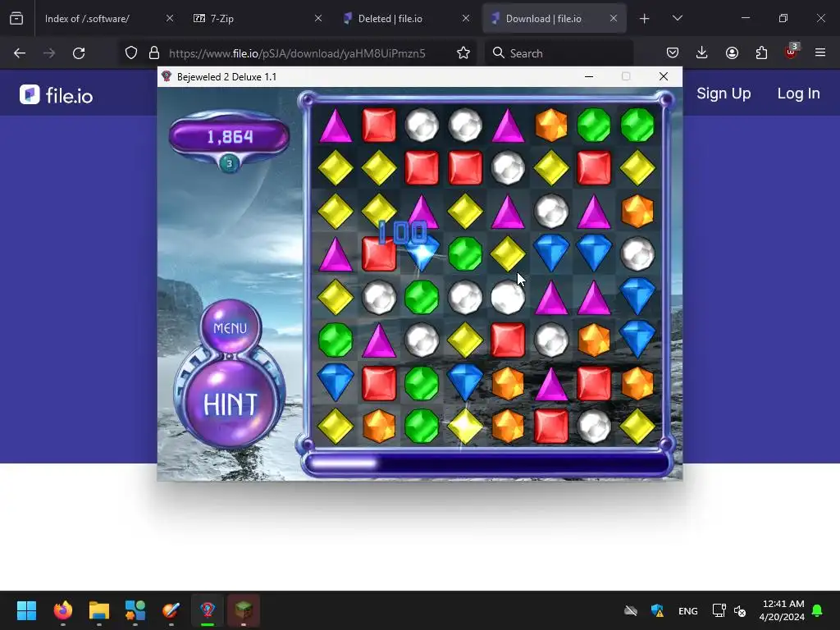
Task: Open Firefox View from the tab bar
Action: 16,19
